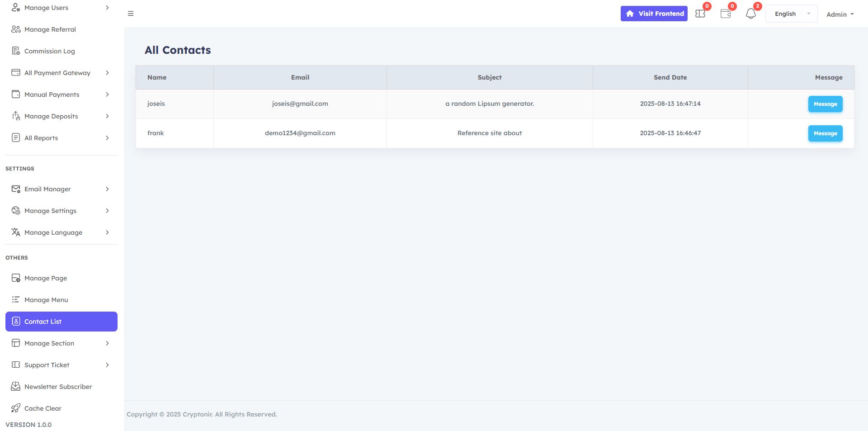Image resolution: width=868 pixels, height=431 pixels.
Task: Open the English language dropdown
Action: 791,14
